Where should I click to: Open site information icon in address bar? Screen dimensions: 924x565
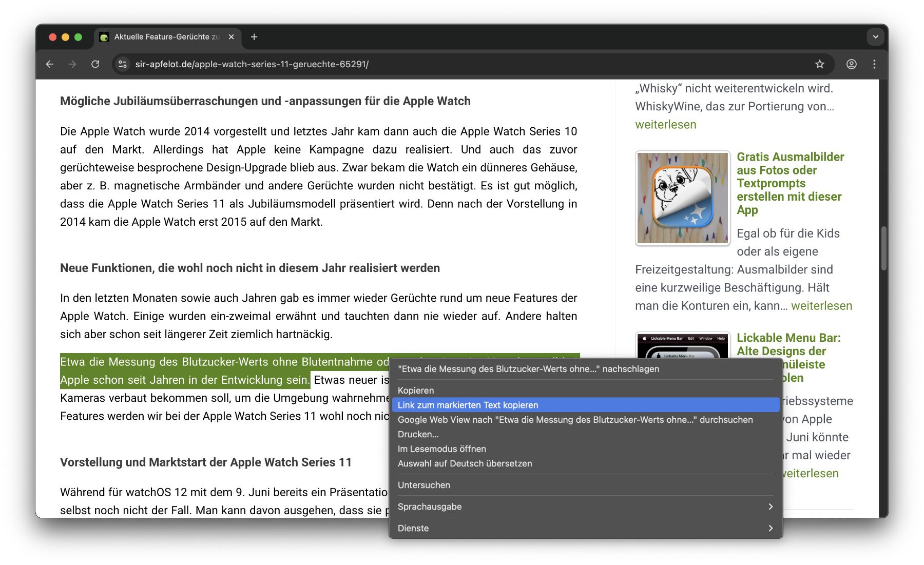coord(123,64)
